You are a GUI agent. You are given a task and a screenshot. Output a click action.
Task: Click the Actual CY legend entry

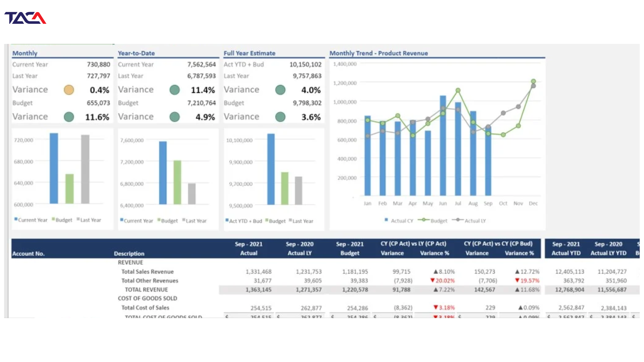[399, 221]
